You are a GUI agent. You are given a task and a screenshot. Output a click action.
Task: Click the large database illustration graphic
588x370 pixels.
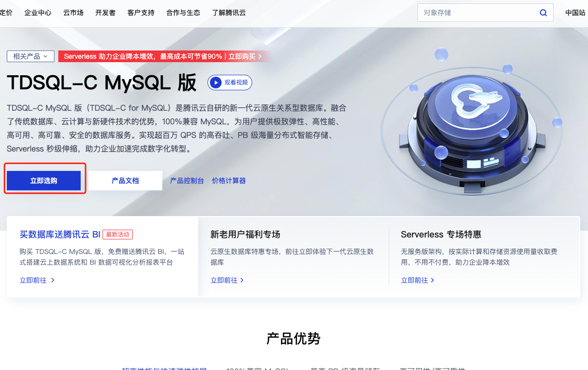tap(472, 122)
